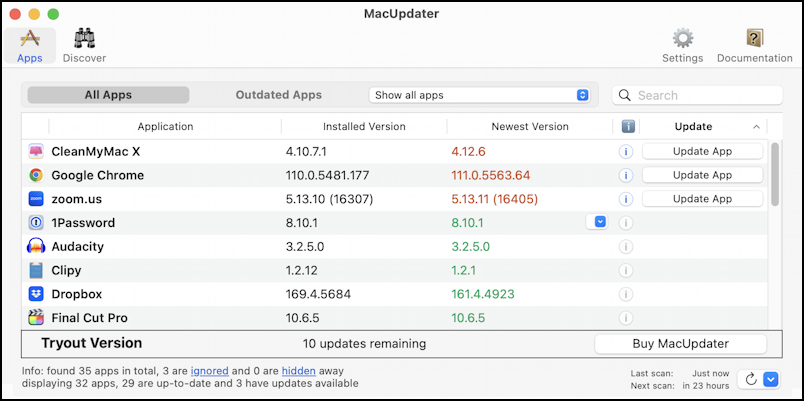Open the Show all apps dropdown
The image size is (804, 401).
coord(479,95)
